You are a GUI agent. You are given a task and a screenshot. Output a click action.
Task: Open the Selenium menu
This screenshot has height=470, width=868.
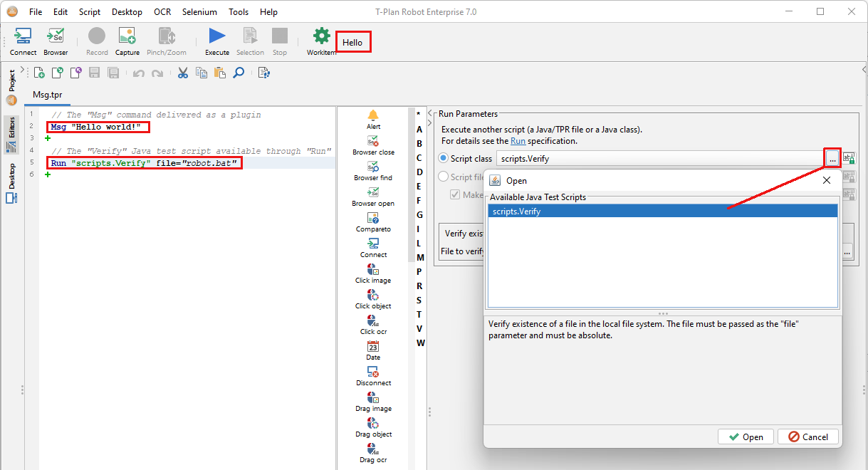coord(199,12)
